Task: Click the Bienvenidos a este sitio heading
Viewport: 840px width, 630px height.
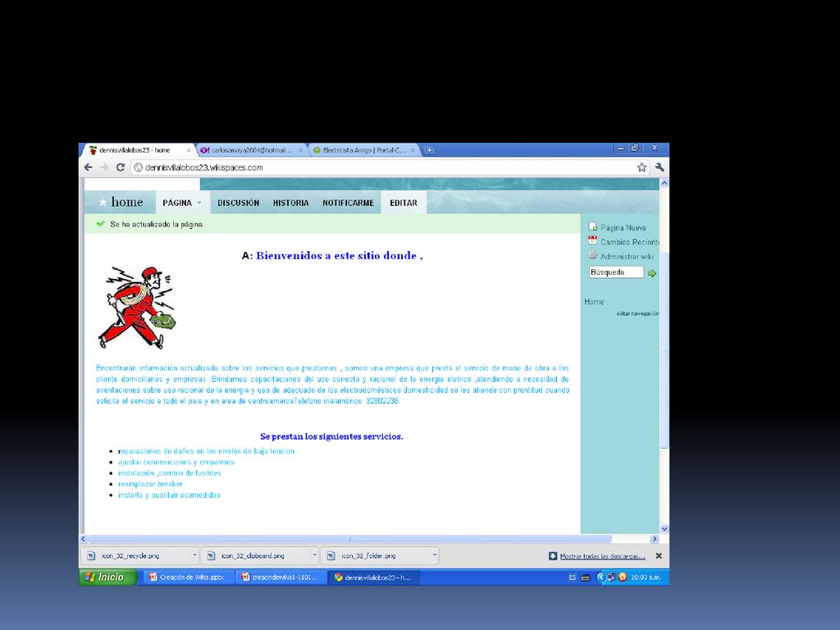Action: coord(332,256)
